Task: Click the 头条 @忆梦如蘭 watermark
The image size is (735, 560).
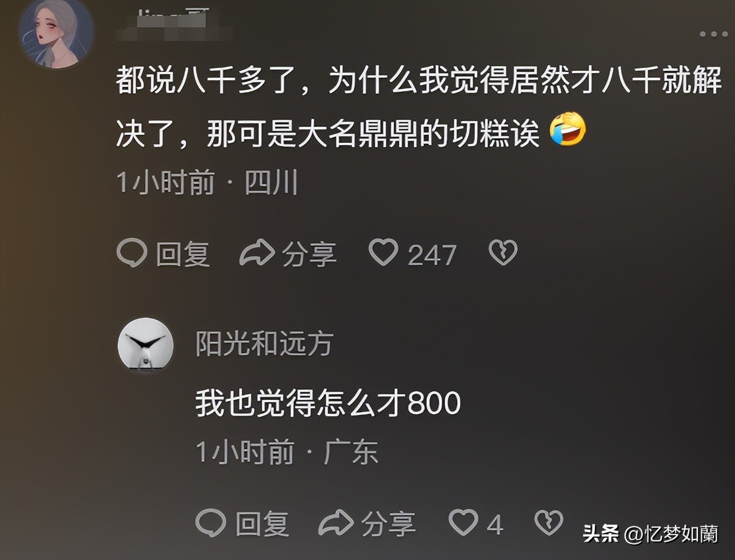Action: click(x=650, y=534)
